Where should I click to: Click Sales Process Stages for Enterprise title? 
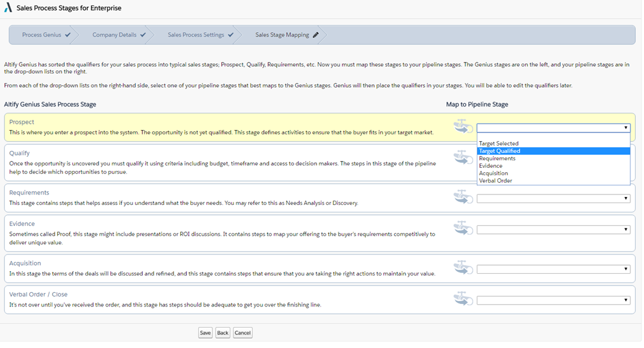tap(69, 8)
